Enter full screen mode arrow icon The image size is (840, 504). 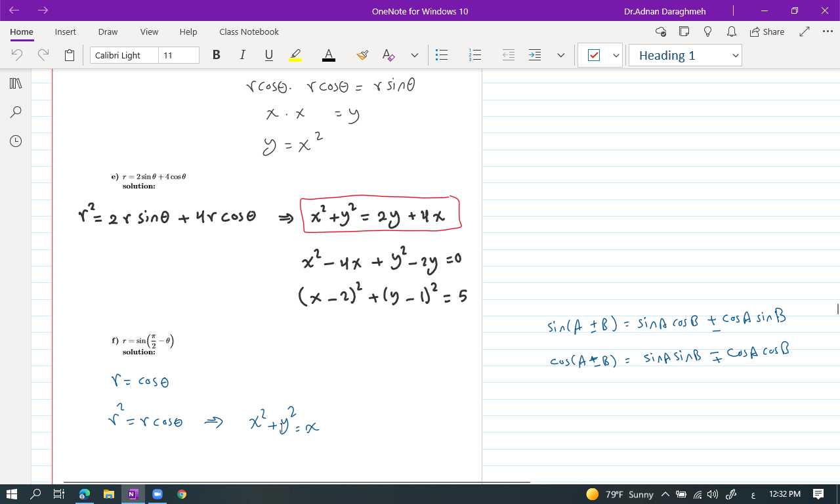(805, 31)
